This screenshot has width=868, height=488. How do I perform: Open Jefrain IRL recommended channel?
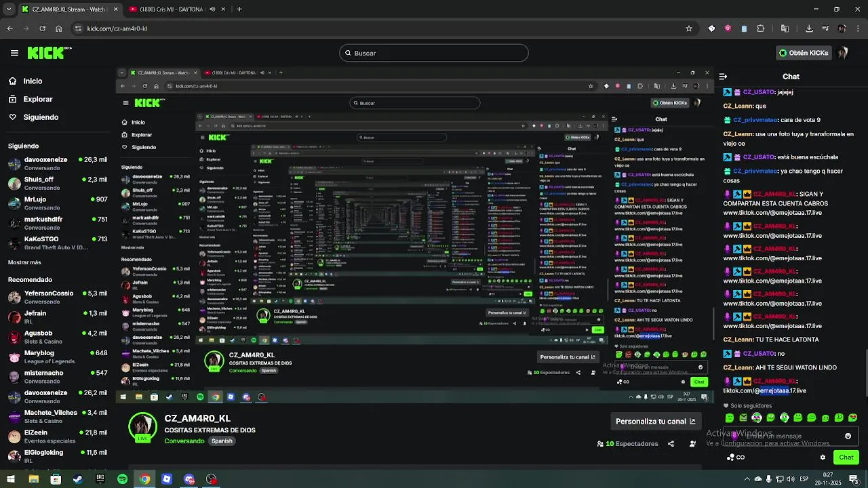click(x=58, y=317)
